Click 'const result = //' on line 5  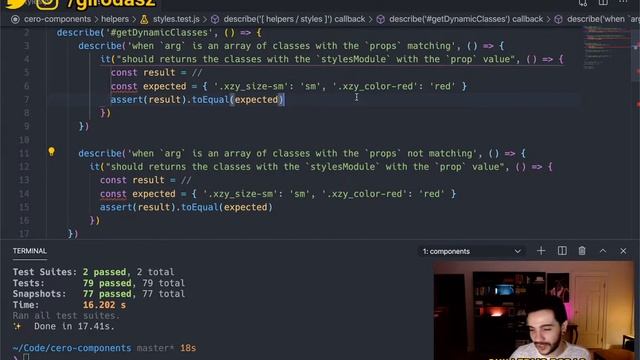click(156, 73)
